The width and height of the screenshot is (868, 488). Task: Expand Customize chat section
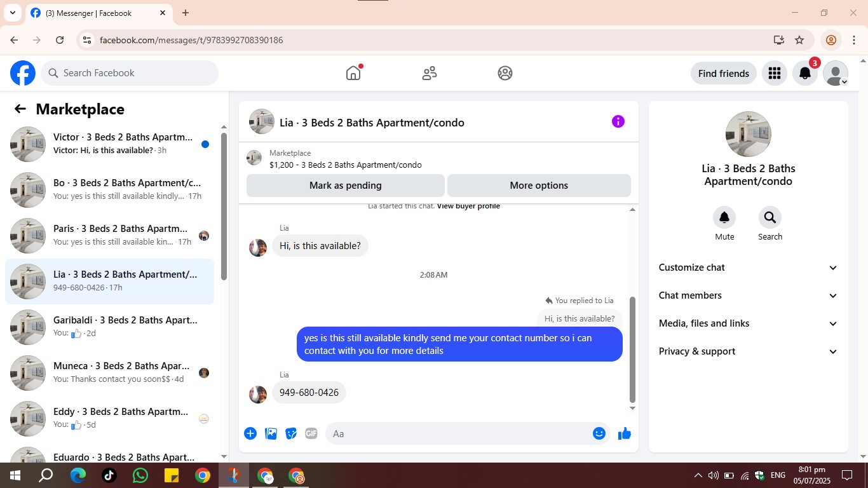pos(749,268)
